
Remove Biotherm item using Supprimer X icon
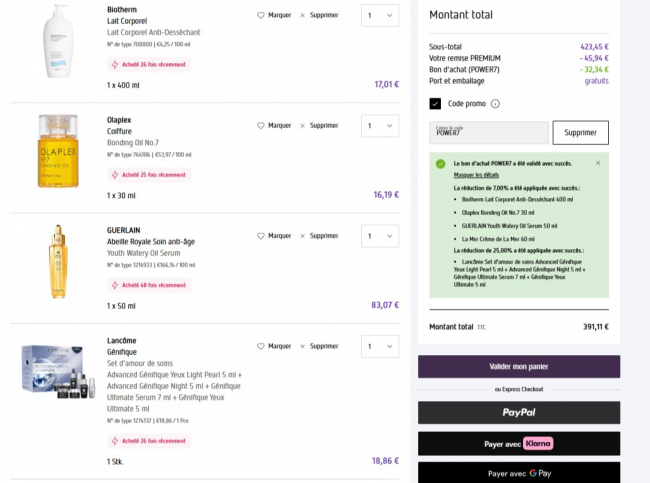[x=303, y=16]
